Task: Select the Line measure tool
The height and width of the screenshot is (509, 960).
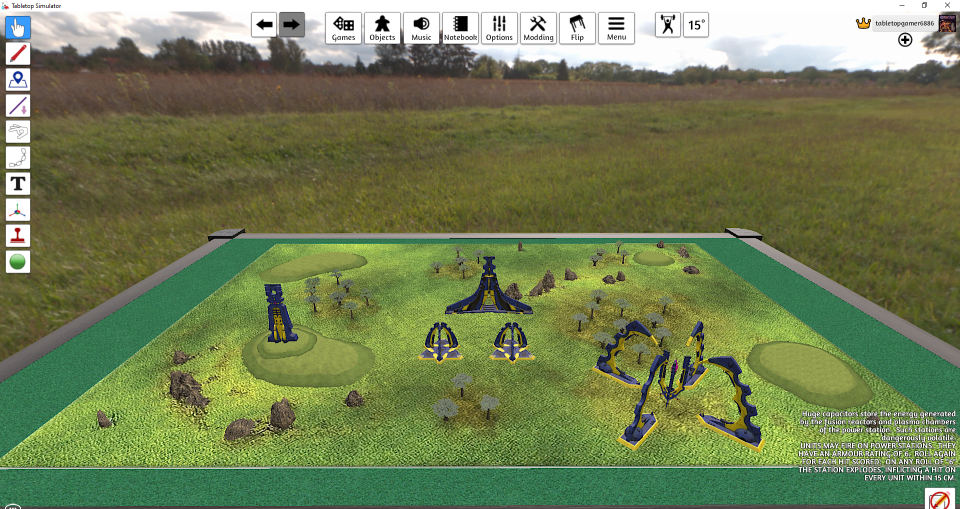Action: click(x=18, y=105)
